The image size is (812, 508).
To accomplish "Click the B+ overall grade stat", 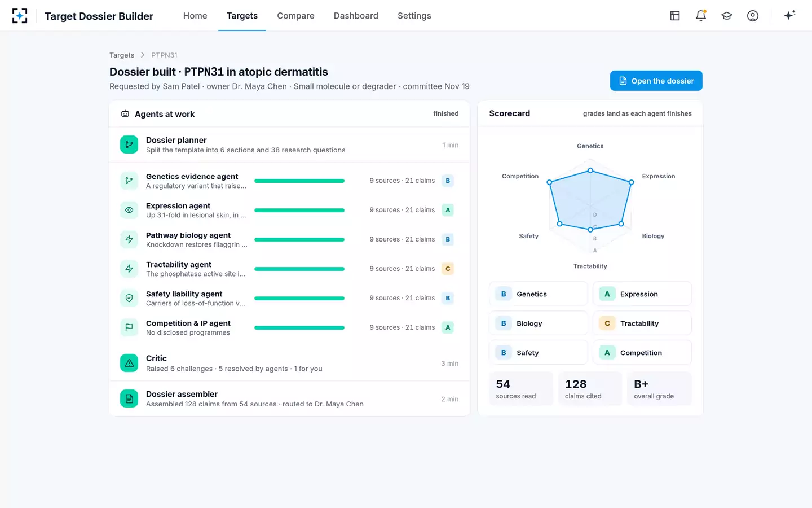I will (x=659, y=388).
